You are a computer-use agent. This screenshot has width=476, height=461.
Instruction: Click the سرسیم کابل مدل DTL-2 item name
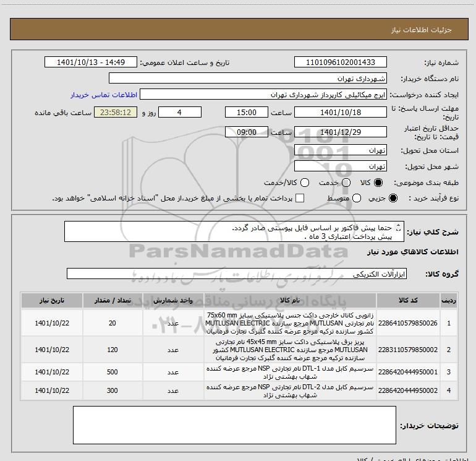[x=289, y=391]
